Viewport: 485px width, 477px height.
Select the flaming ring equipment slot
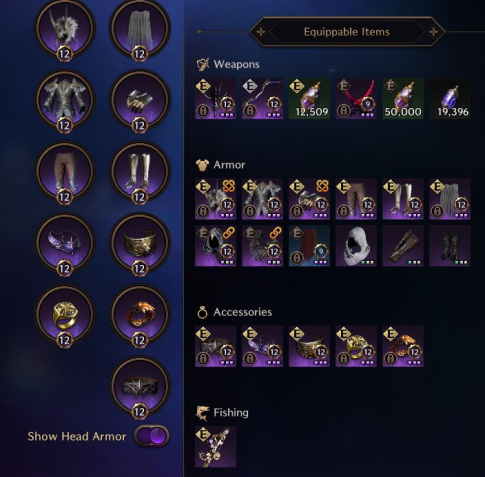tap(140, 316)
